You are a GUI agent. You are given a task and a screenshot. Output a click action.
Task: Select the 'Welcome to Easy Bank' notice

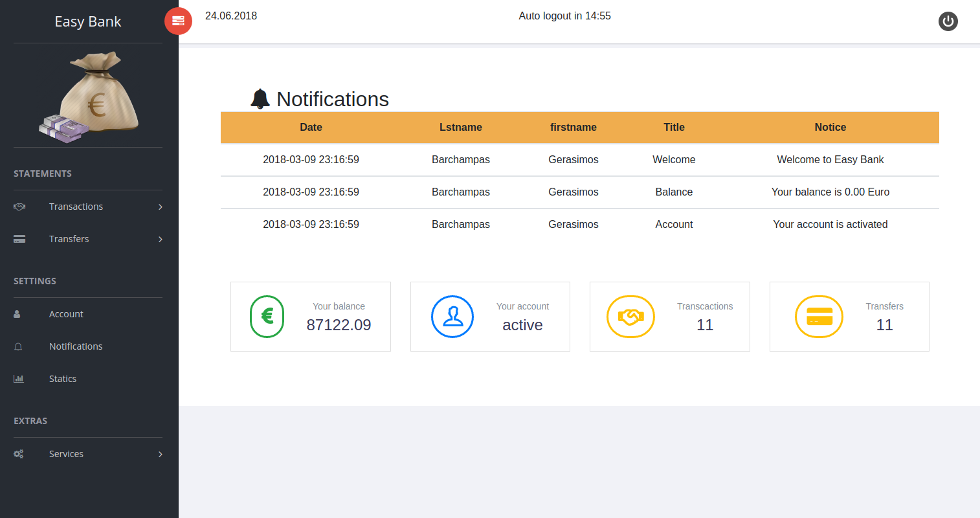(830, 160)
